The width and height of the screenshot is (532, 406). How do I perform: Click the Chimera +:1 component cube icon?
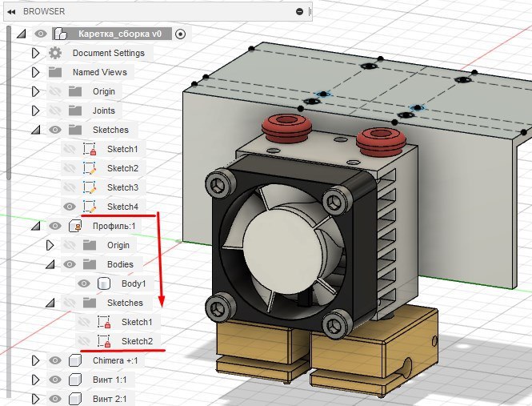(x=75, y=360)
